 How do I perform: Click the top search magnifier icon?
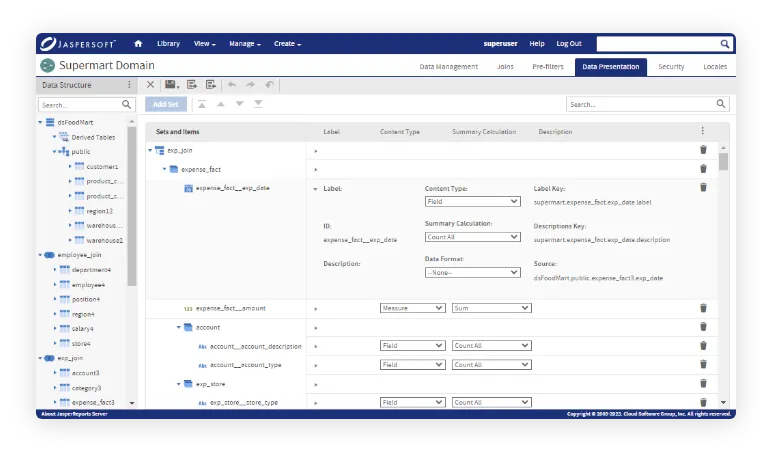(725, 44)
